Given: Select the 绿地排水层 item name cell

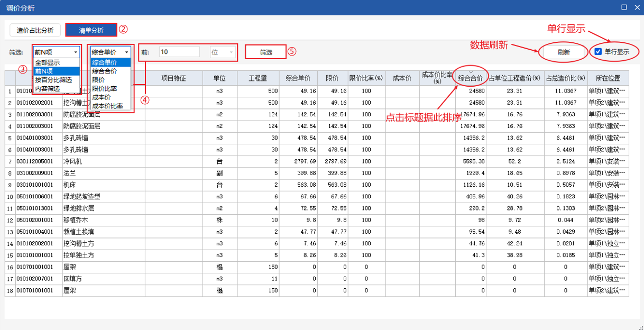Looking at the screenshot, I should (x=103, y=208).
